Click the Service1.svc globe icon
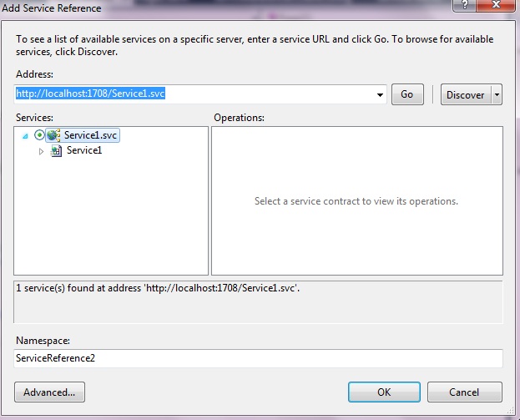 [55, 135]
